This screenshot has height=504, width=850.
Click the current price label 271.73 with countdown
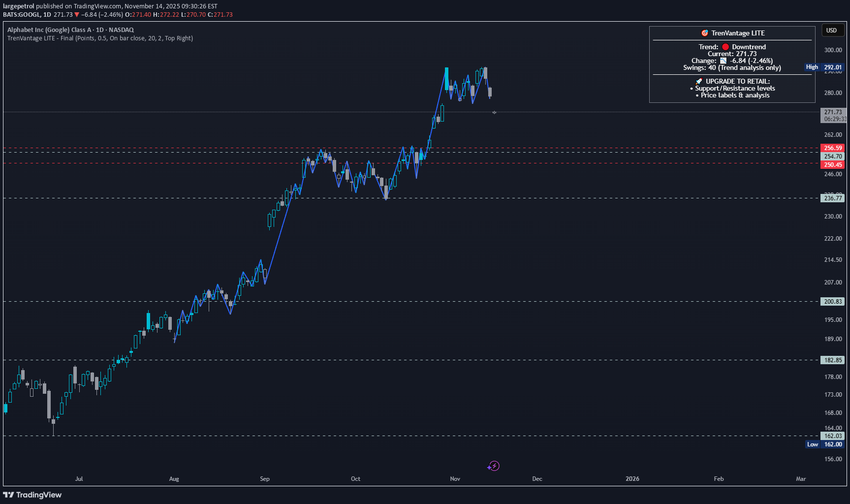click(833, 114)
